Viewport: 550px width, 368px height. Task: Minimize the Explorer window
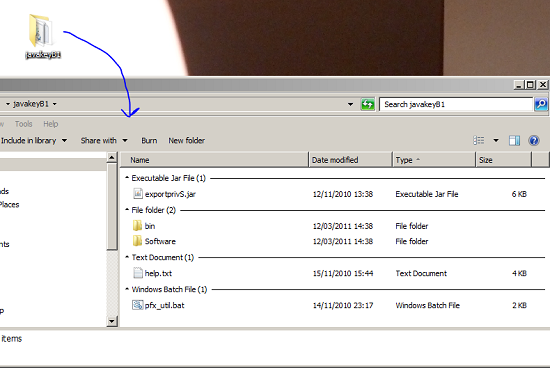(x=518, y=85)
